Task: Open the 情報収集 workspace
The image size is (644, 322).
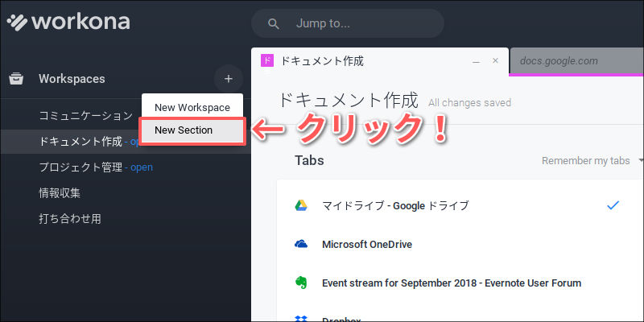Action: [x=60, y=193]
